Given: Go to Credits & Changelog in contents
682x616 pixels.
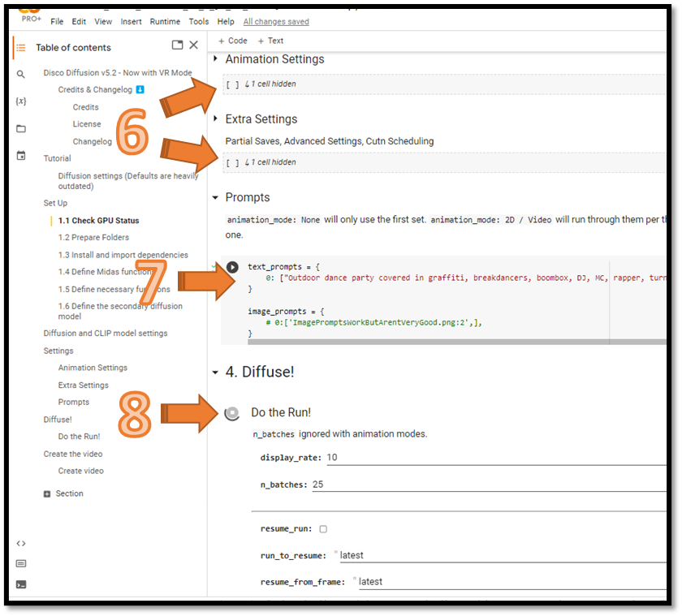Looking at the screenshot, I should 95,90.
